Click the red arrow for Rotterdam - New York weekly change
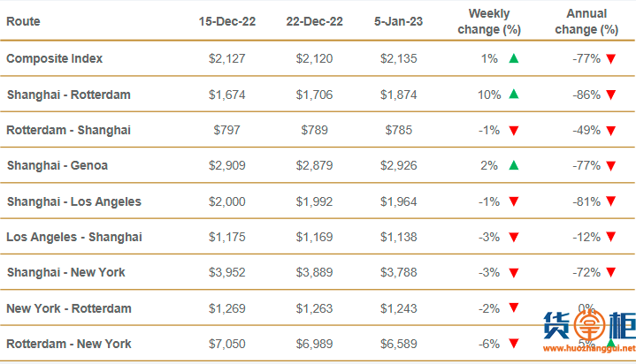The height and width of the screenshot is (364, 636). point(514,345)
